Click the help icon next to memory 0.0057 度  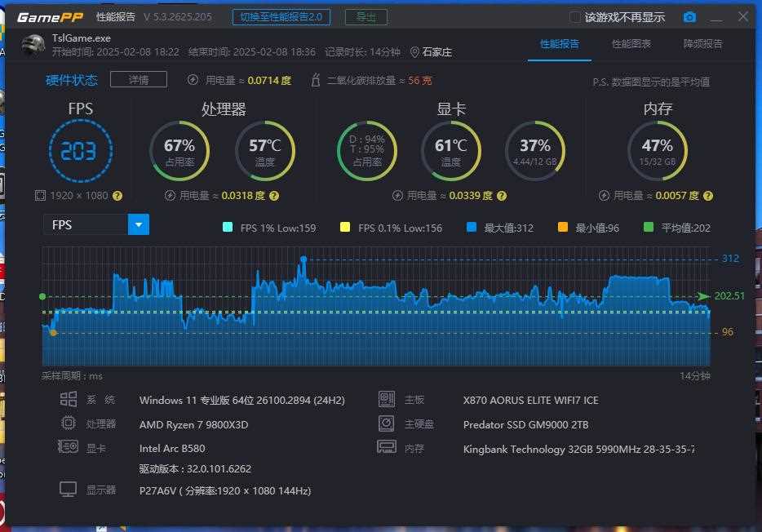click(x=708, y=195)
